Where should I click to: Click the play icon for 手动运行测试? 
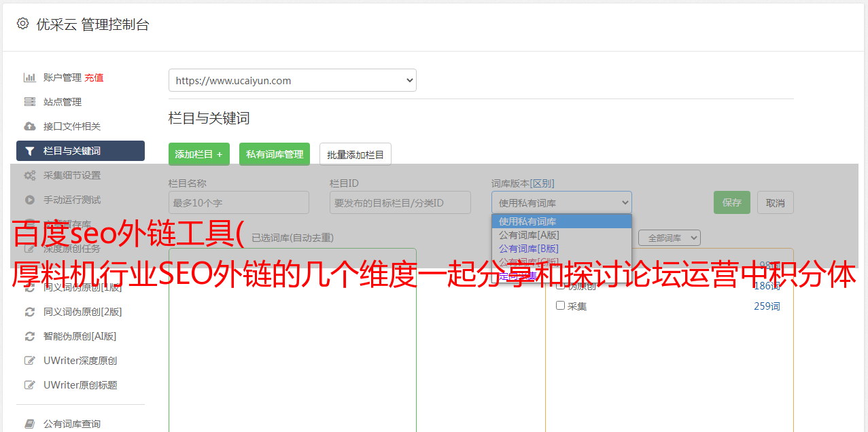(29, 200)
